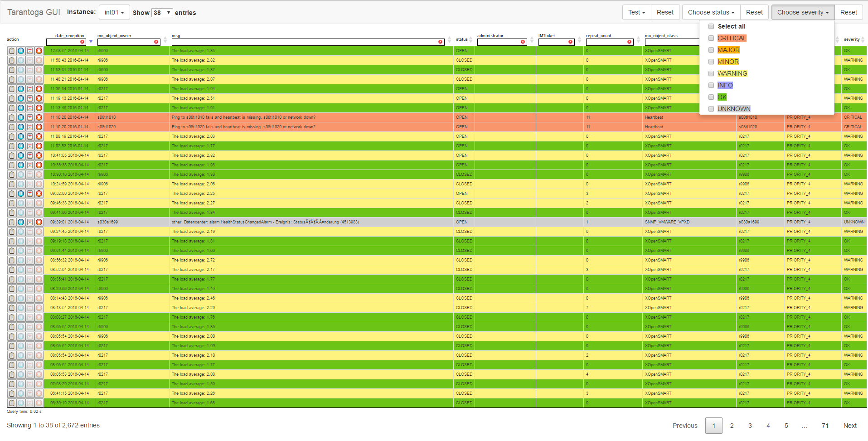Open the Choose status dropdown
The width and height of the screenshot is (868, 441).
(711, 12)
